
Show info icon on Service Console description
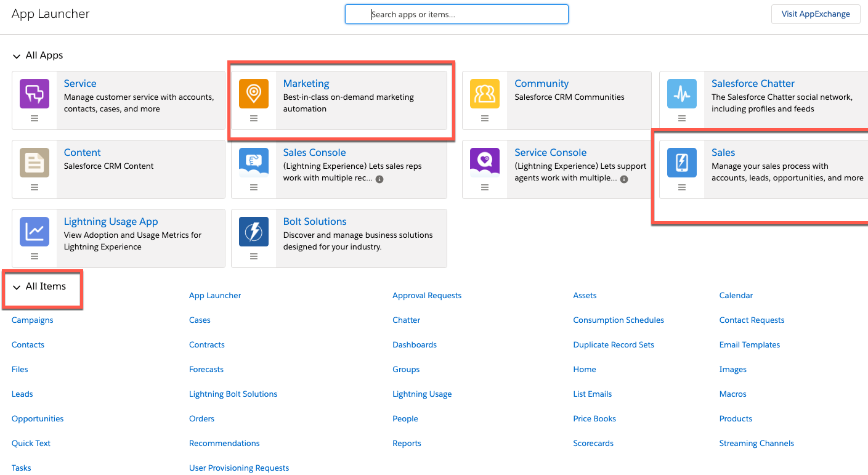tap(624, 179)
